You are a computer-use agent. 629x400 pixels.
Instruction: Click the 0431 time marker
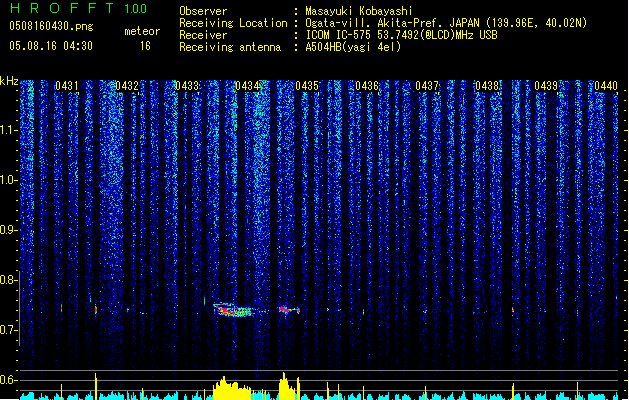tap(67, 86)
